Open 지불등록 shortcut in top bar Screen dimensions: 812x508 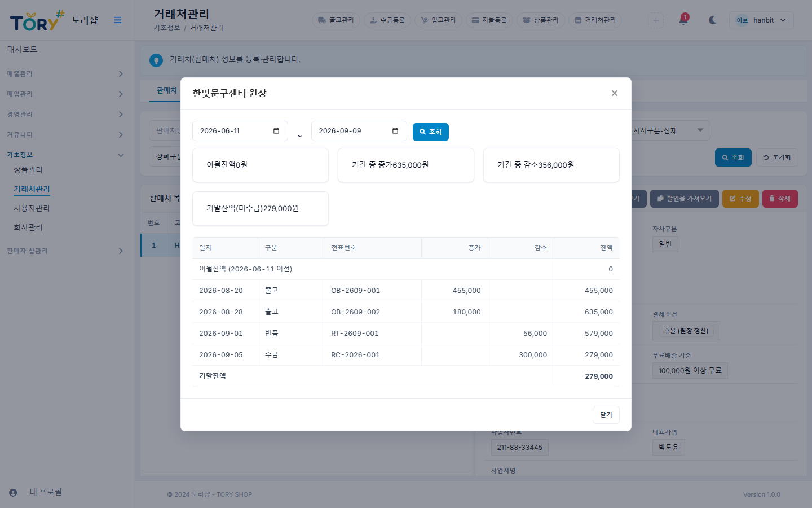point(489,20)
